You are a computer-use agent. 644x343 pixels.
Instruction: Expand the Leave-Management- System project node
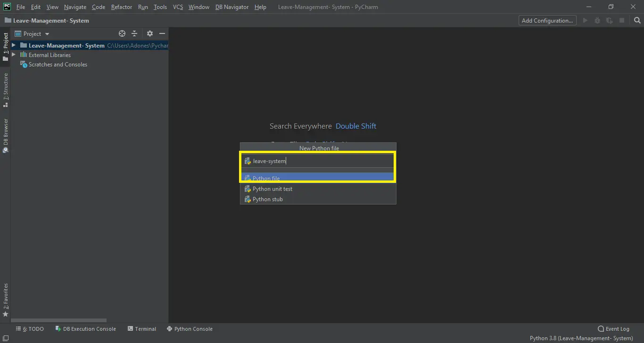coord(13,45)
